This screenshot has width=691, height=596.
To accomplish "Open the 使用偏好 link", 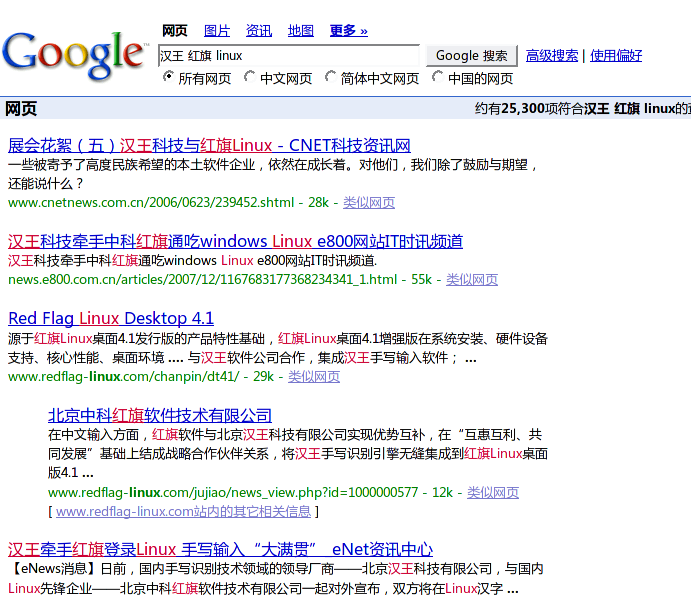I will click(616, 56).
